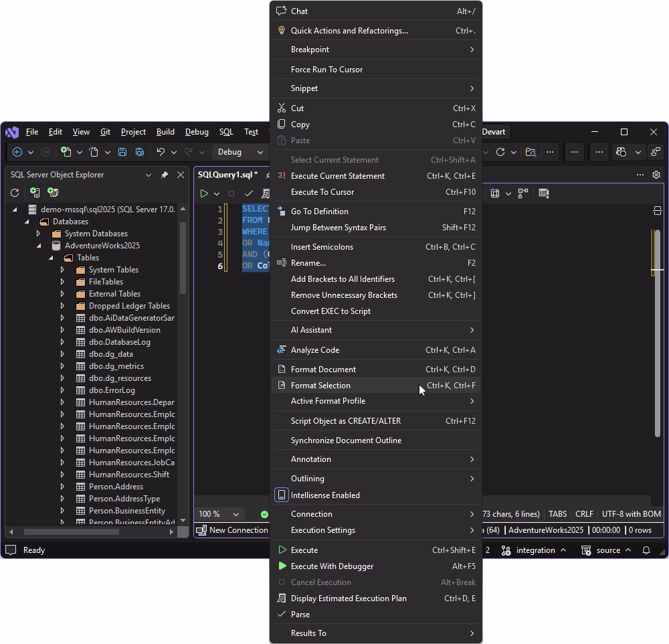669x644 pixels.
Task: Select Format Selection from context menu
Action: 376,385
